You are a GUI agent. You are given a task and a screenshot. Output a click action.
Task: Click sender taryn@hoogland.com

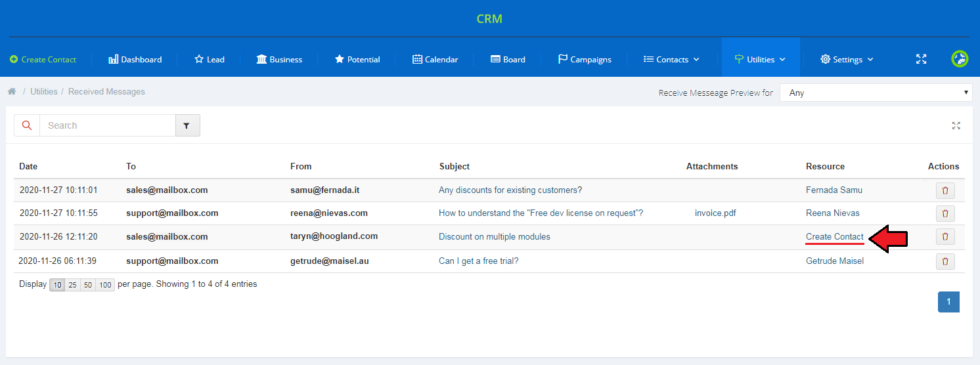(x=334, y=236)
